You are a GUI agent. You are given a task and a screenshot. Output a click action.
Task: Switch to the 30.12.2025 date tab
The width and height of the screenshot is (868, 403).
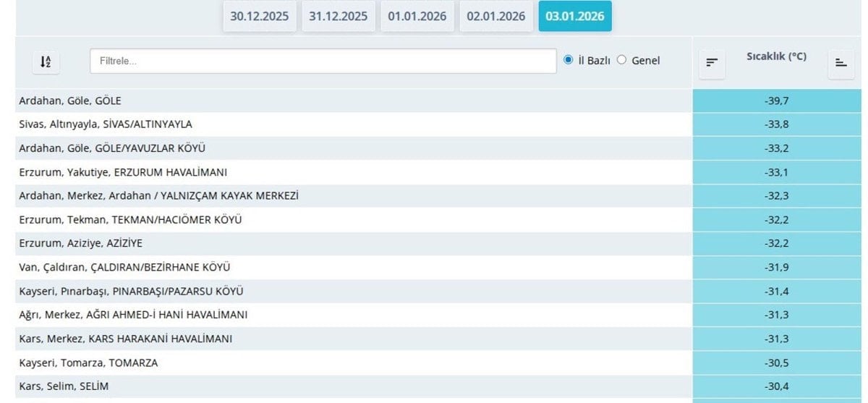click(x=260, y=16)
